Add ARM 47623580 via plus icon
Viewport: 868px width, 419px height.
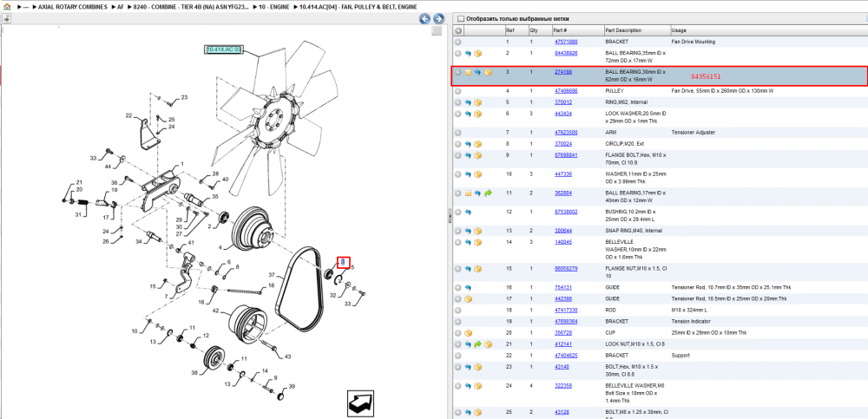(x=458, y=133)
